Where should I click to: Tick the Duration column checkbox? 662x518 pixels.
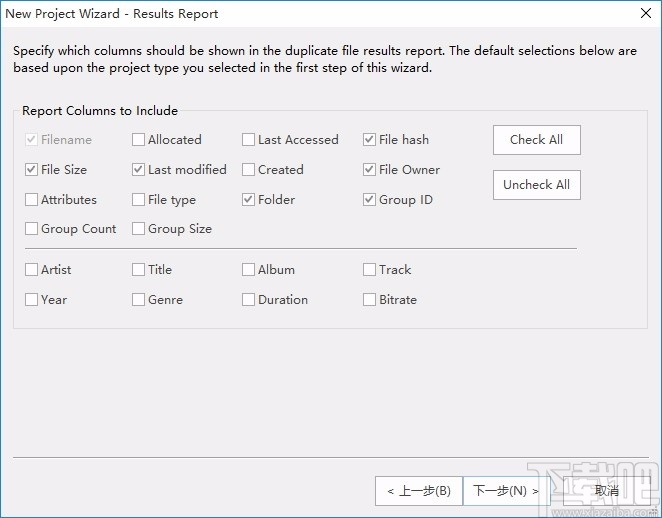click(x=248, y=300)
